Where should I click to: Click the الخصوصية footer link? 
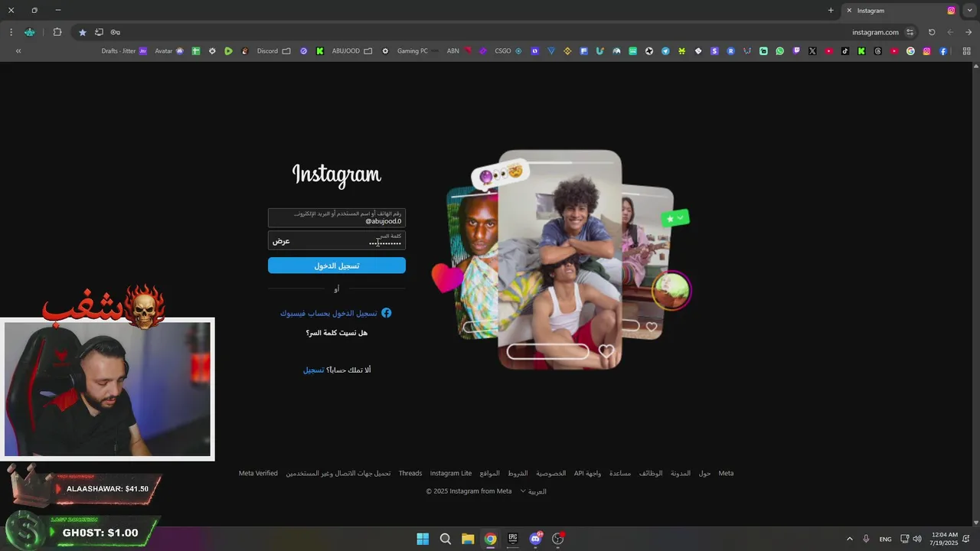point(550,473)
